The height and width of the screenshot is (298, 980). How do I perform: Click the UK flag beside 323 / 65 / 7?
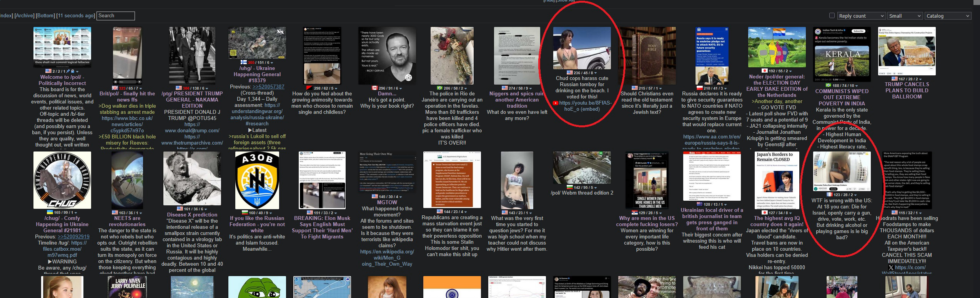[x=115, y=88]
